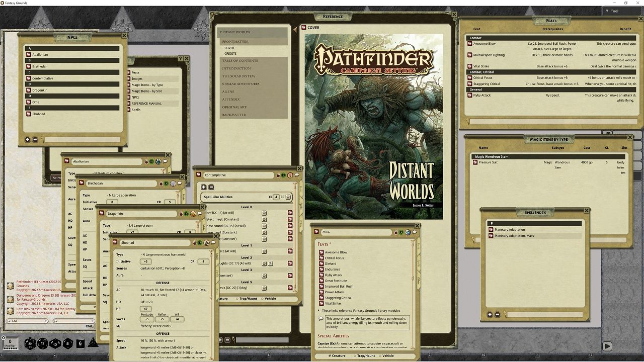Roll the d8 die

pyautogui.click(x=68, y=343)
